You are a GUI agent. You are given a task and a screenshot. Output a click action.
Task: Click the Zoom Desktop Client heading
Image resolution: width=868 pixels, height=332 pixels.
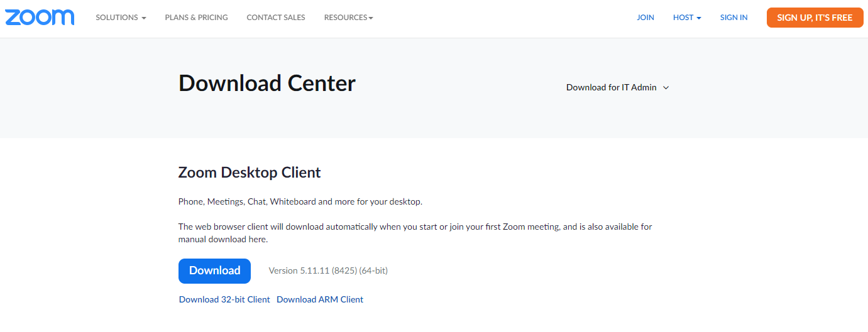(x=250, y=173)
